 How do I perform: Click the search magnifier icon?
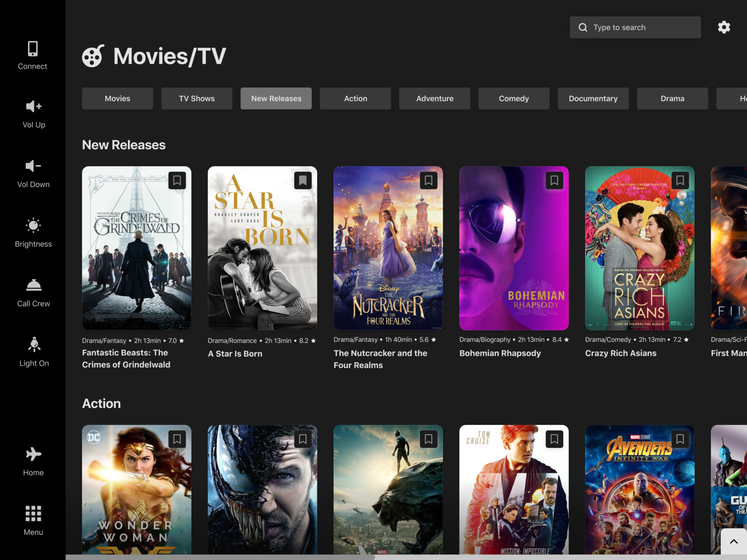(x=583, y=27)
